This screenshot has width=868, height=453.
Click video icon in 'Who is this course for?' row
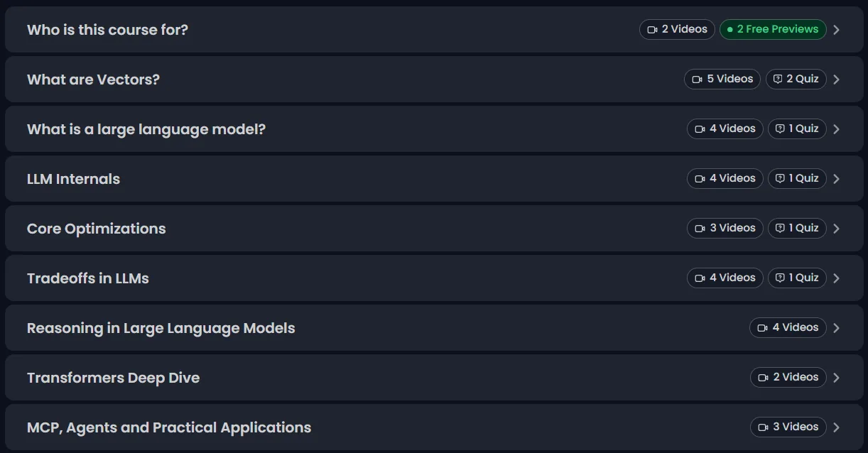point(652,30)
